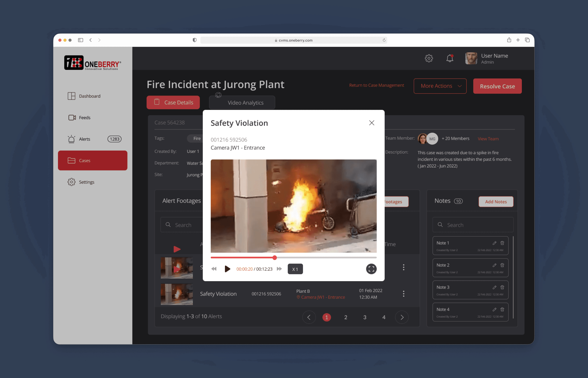
Task: Click the Notes search field
Action: point(473,225)
